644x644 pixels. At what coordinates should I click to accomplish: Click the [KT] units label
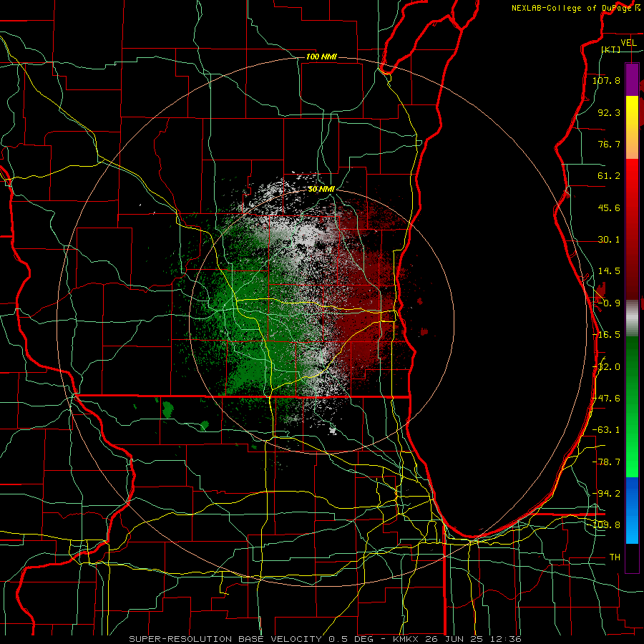tap(611, 49)
